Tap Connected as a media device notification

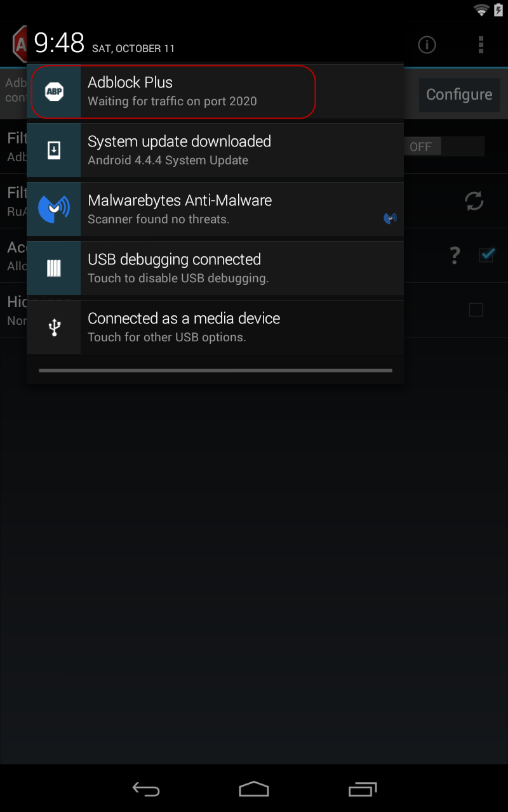click(215, 327)
